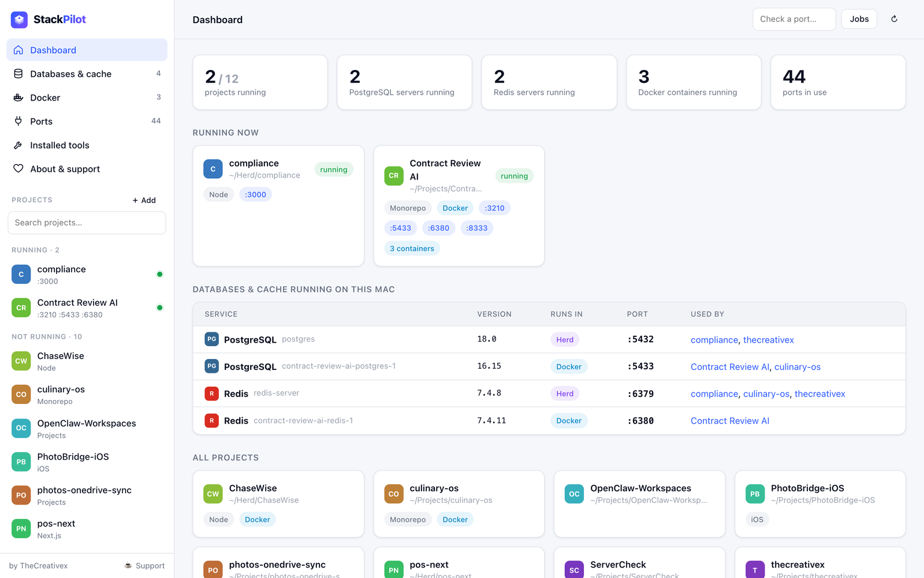Click the culinary-os CO sidebar avatar

pyautogui.click(x=21, y=395)
